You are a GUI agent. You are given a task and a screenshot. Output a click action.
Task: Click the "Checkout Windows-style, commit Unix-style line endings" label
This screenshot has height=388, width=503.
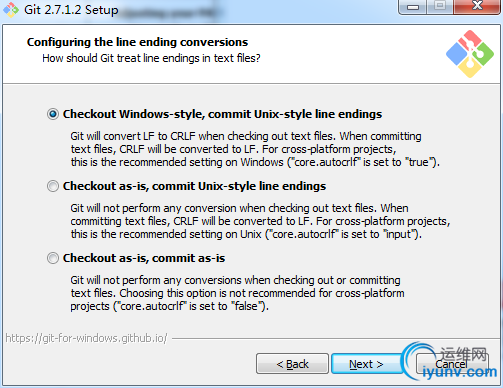(x=222, y=114)
